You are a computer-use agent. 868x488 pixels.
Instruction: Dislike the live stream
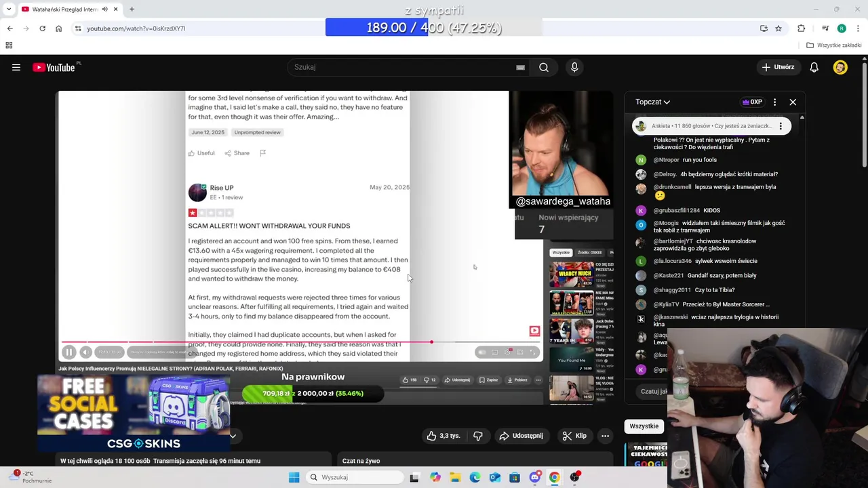pos(478,436)
